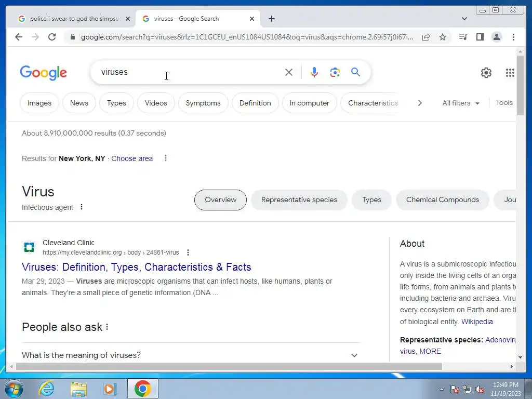Click the browser forward arrow

(35, 37)
